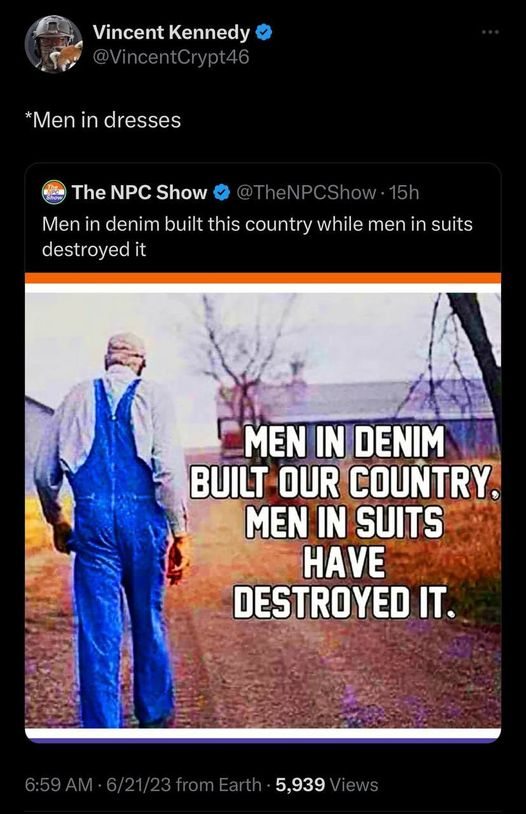Open the 5,939 Views count

[327, 784]
